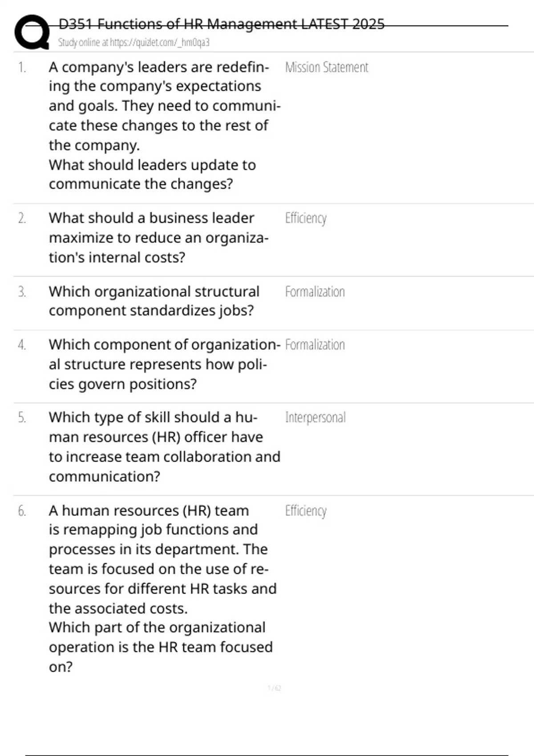This screenshot has height=756, width=534.
Task: Select the question about remapping HR job functions
Action: pyautogui.click(x=162, y=588)
